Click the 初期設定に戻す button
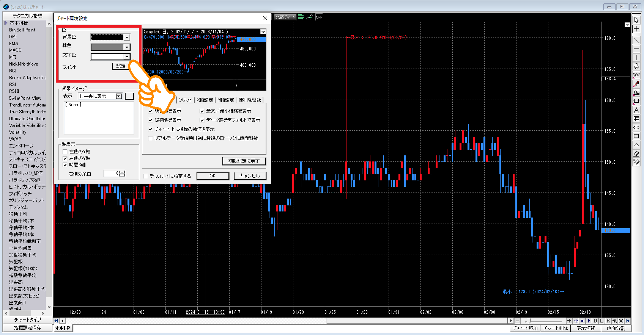 point(244,161)
